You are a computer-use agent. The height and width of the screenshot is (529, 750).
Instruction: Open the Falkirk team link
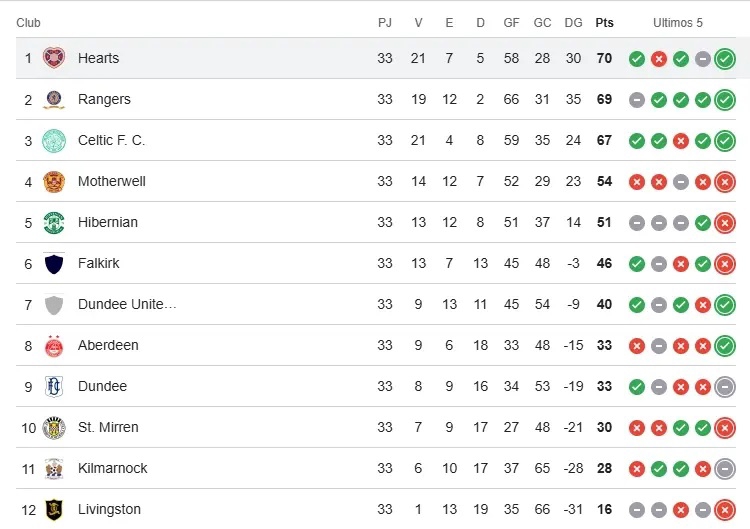tap(98, 263)
